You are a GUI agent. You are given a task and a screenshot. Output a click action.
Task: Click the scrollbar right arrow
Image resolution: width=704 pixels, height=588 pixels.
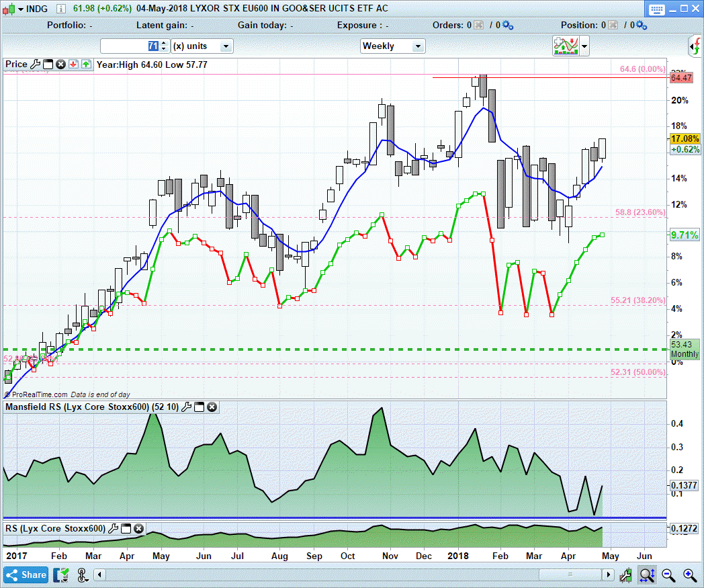[x=609, y=575]
